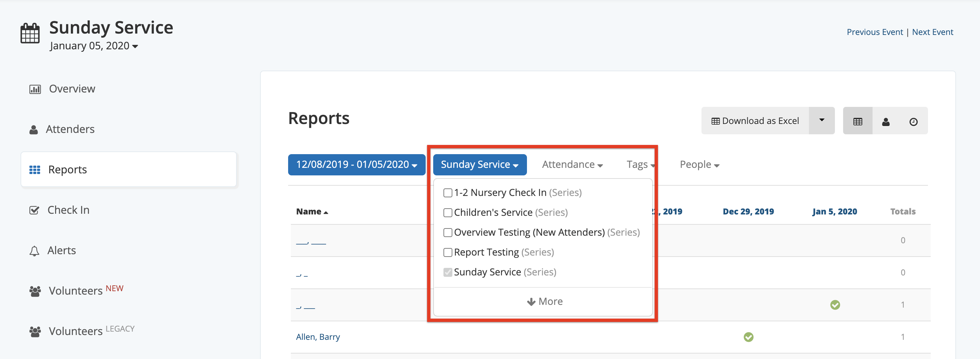Go to Check In in sidebar
Image resolution: width=980 pixels, height=359 pixels.
pyautogui.click(x=68, y=210)
